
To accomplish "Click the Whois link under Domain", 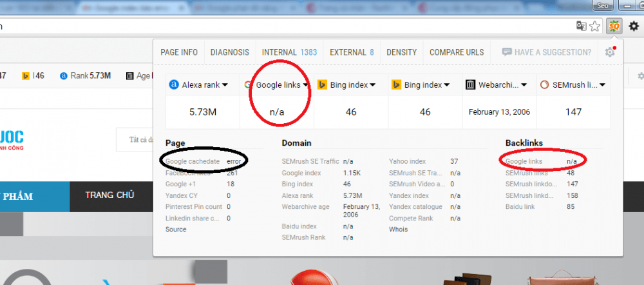I will tap(399, 230).
